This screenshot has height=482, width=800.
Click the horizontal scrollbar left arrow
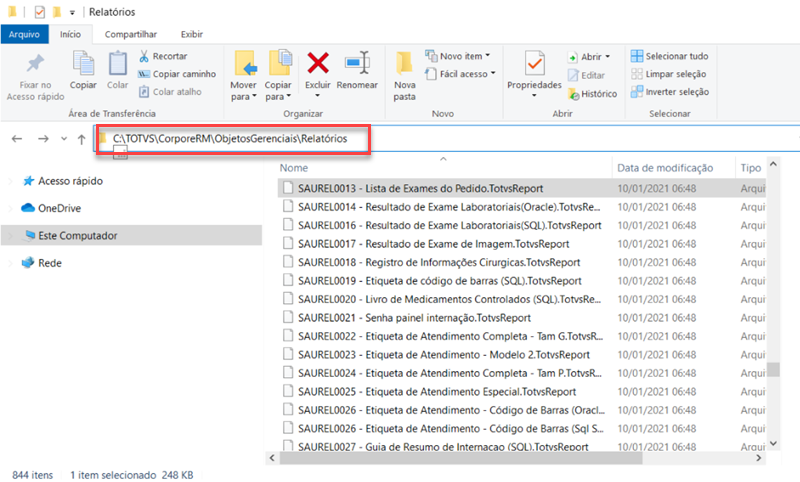click(x=272, y=458)
